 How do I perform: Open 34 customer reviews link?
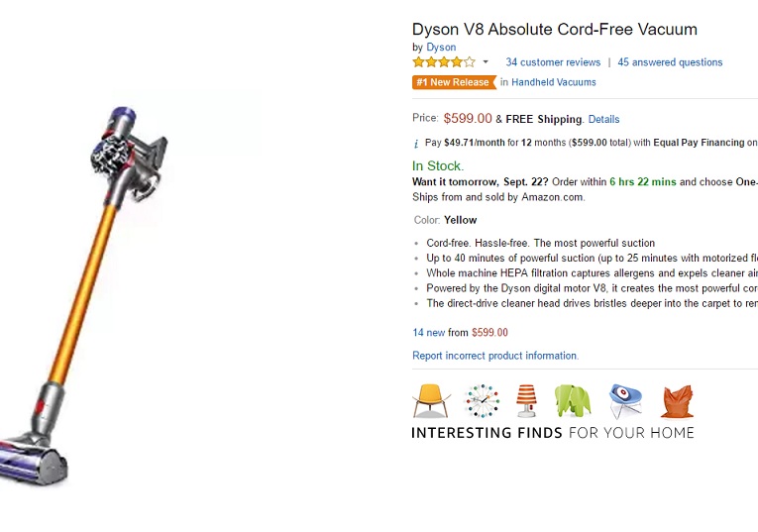click(553, 62)
